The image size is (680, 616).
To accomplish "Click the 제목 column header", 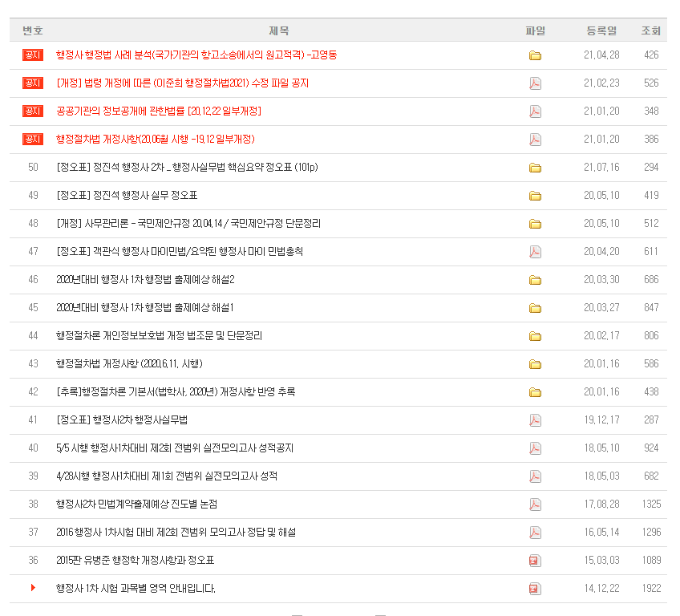I will (x=279, y=30).
